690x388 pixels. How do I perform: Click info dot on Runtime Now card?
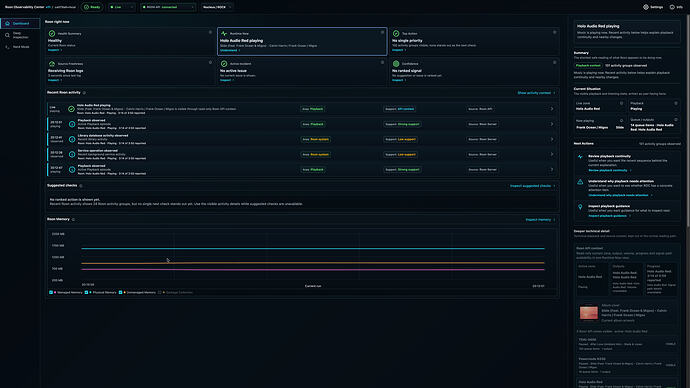[x=382, y=32]
